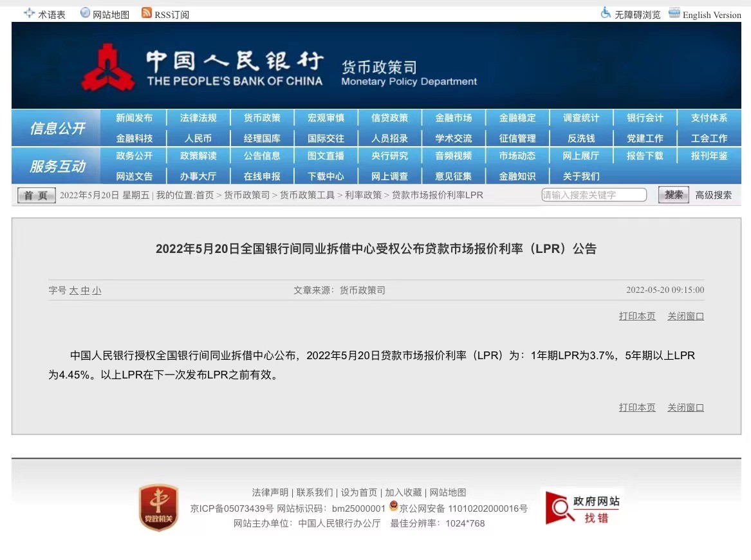Image resolution: width=751 pixels, height=560 pixels.
Task: Select 支付体系 in the navigation
Action: pyautogui.click(x=709, y=118)
